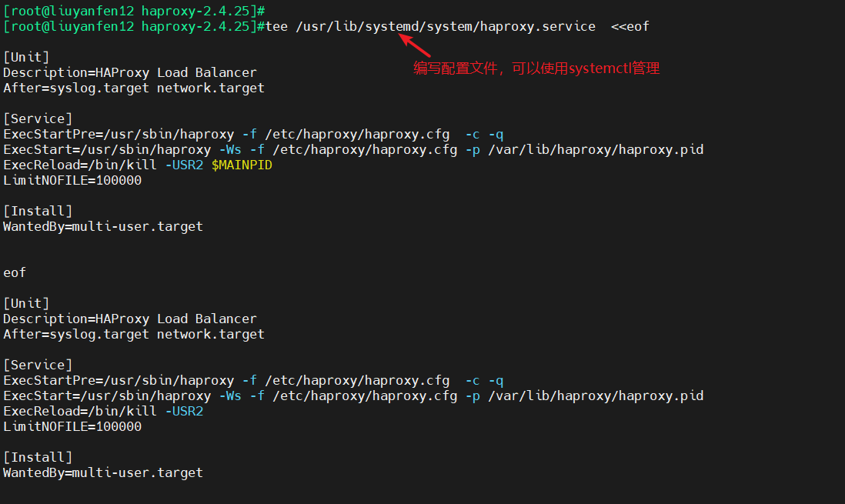This screenshot has width=845, height=504.
Task: Click "ExecStartPre=/usr/sbin/haproxy" printed after eof
Action: [x=119, y=381]
